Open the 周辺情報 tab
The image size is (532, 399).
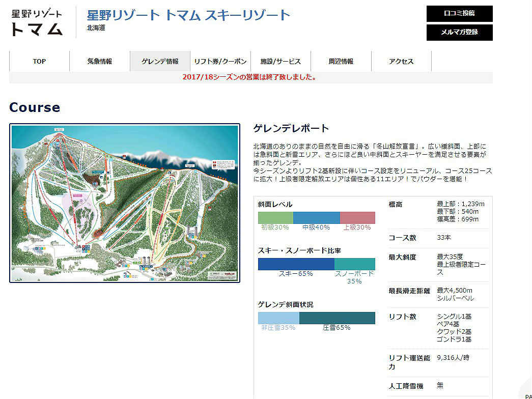341,62
